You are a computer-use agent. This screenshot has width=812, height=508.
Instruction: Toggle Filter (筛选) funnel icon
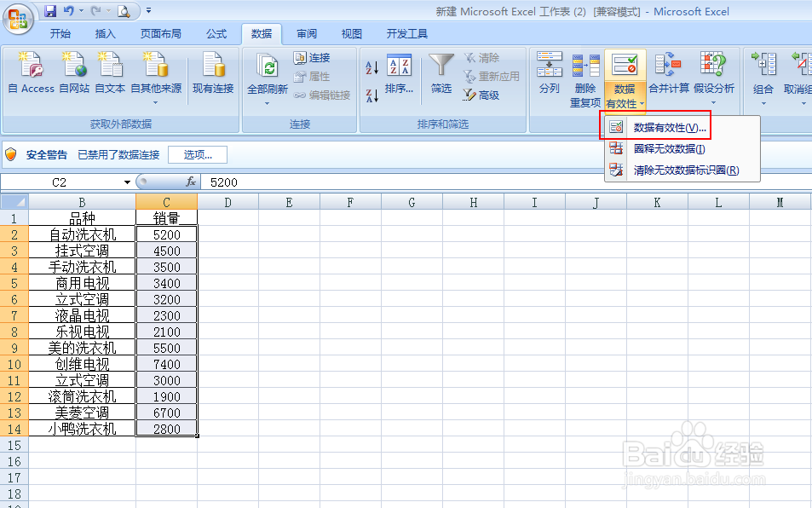click(441, 73)
